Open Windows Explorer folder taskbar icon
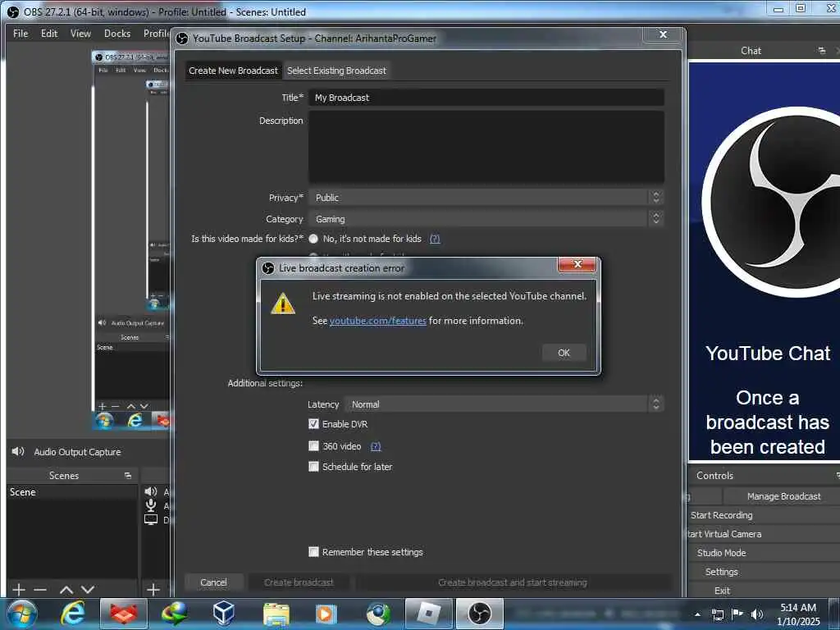Screen dimensions: 840x630 [276, 614]
